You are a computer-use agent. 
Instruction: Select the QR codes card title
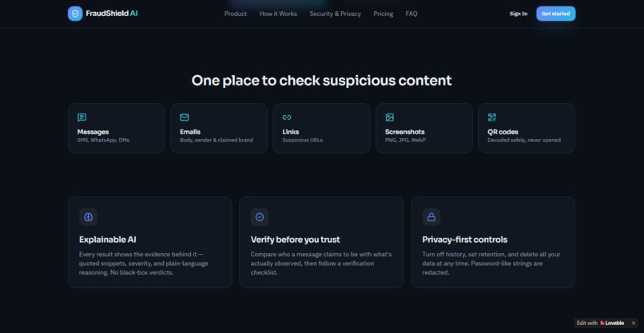tap(503, 132)
